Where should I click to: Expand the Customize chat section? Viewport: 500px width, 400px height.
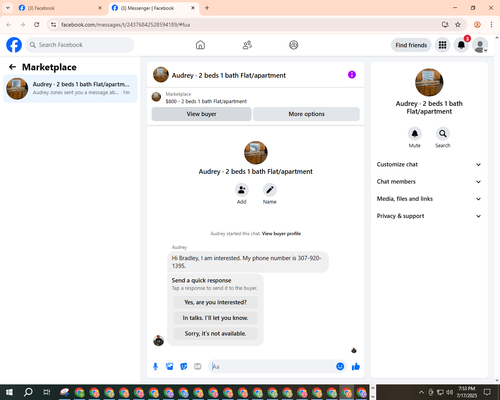pos(429,164)
